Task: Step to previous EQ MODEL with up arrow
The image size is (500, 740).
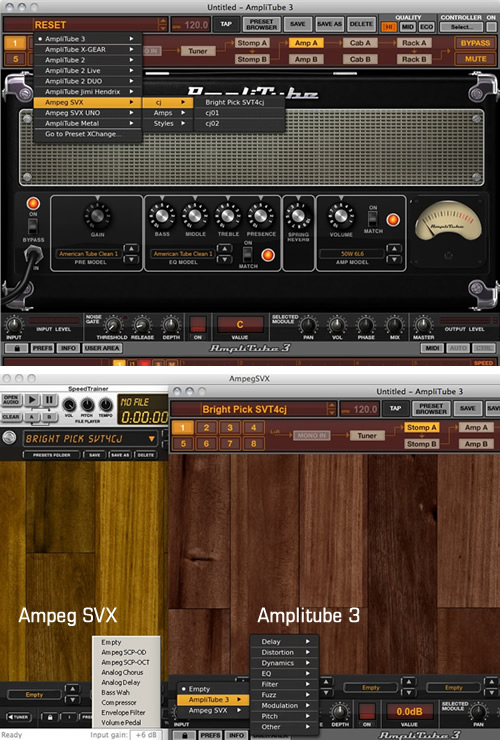Action: [x=225, y=249]
